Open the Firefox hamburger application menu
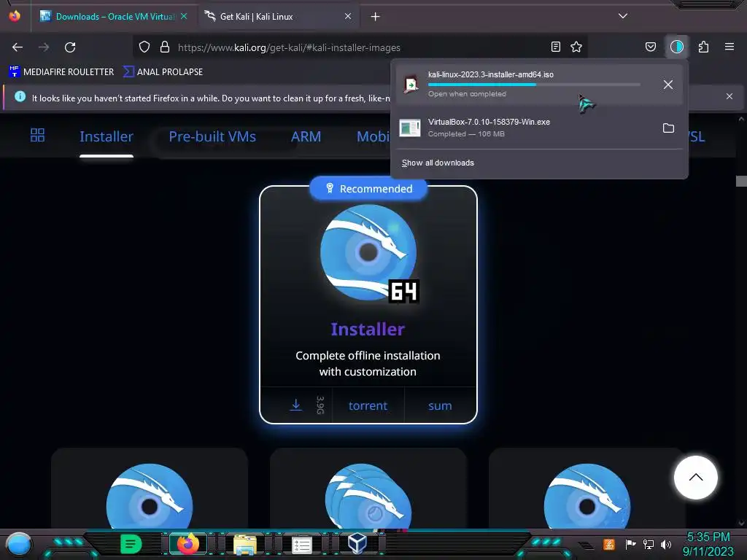 click(729, 47)
